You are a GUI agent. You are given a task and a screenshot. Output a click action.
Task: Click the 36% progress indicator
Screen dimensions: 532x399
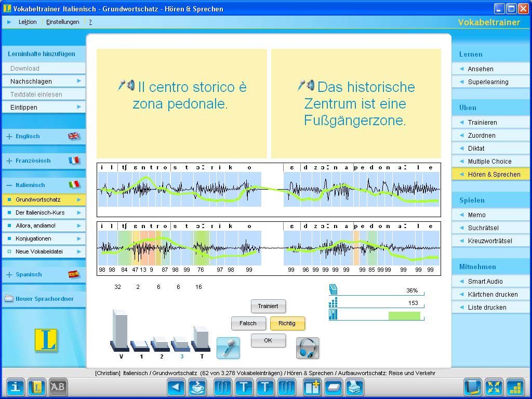[376, 290]
